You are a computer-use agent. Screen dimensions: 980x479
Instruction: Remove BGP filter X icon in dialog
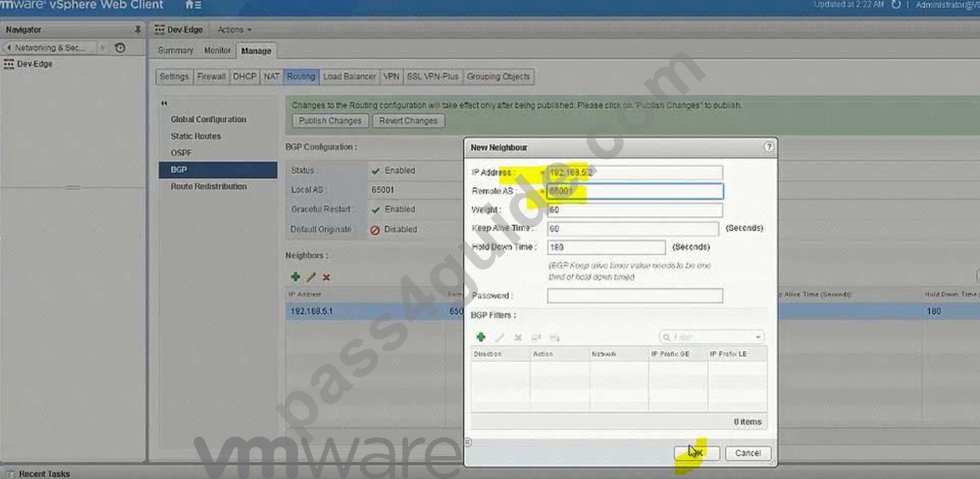518,337
